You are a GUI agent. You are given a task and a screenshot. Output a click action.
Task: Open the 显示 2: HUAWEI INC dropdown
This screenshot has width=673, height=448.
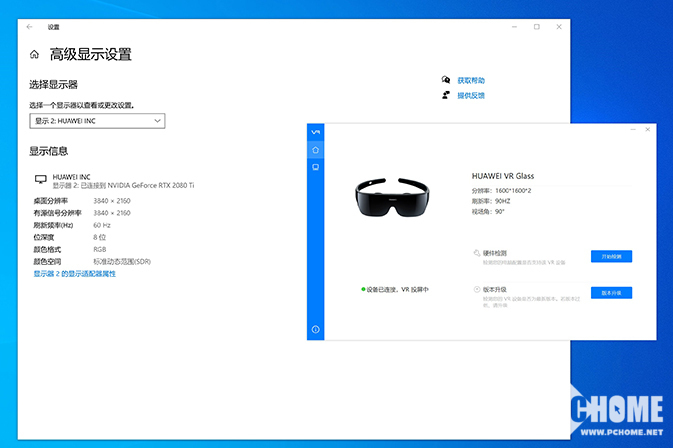(97, 121)
